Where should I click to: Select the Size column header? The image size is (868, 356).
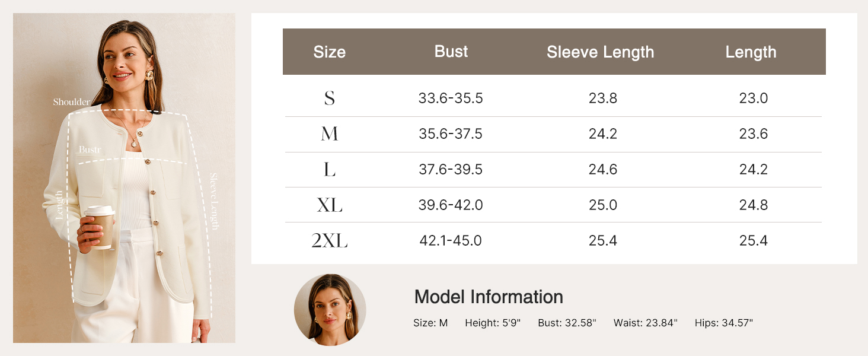[329, 52]
